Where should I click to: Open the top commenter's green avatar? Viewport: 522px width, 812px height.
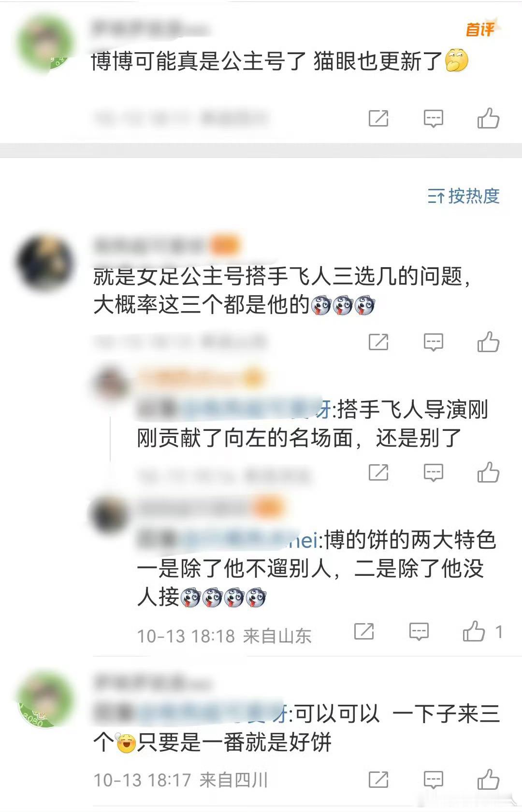point(45,43)
